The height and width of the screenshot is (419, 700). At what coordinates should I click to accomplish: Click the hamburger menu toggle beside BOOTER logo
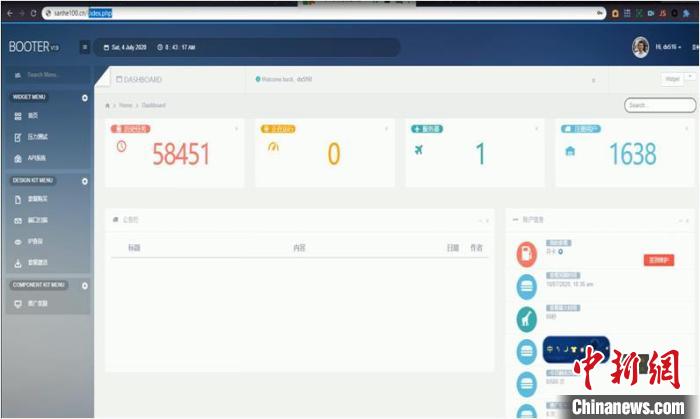[84, 47]
